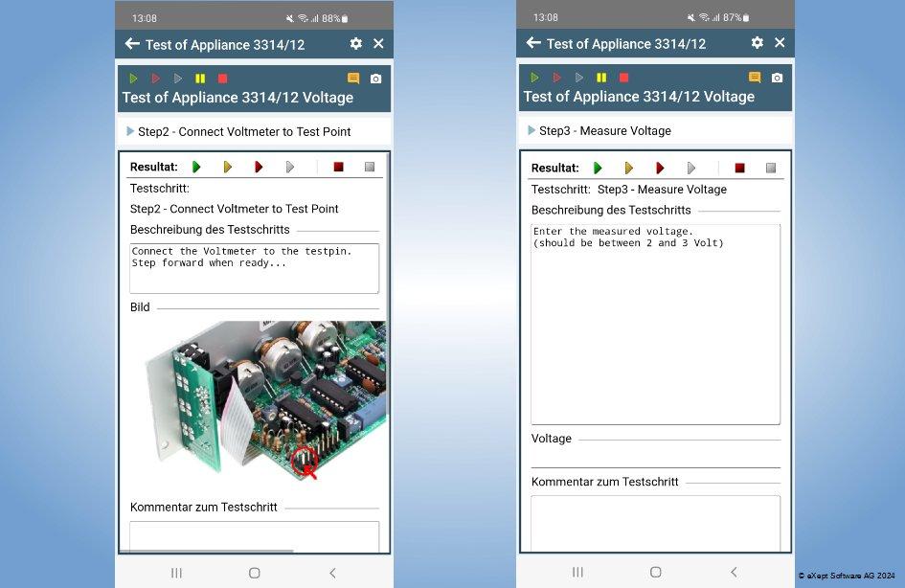Tap Android back chevron on left phone

pos(332,573)
